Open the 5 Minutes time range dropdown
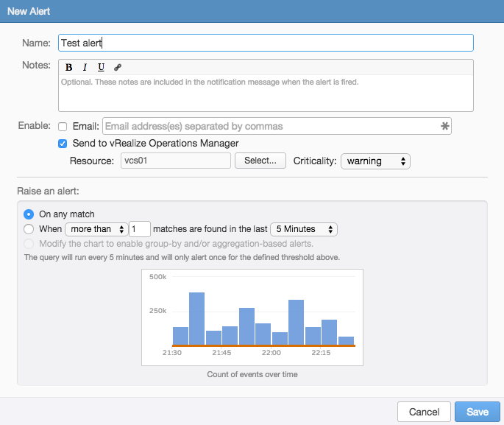Viewport: 504px width, 425px height. pos(304,229)
